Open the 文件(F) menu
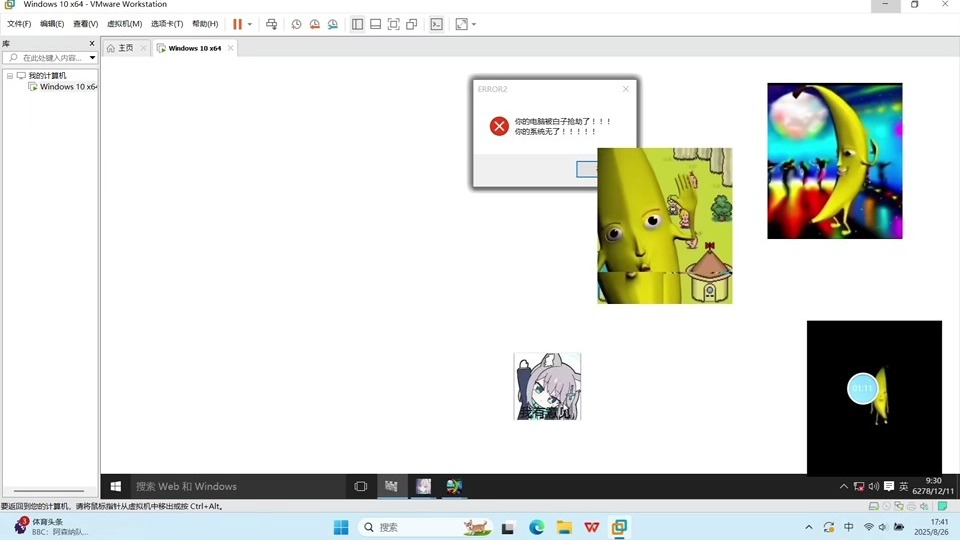The width and height of the screenshot is (960, 540). point(19,24)
